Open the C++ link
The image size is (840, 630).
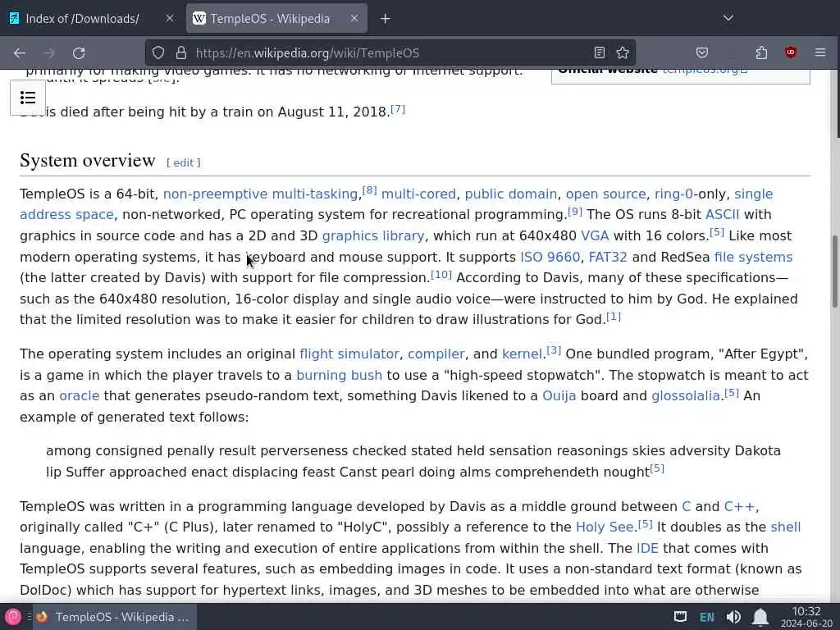pyautogui.click(x=739, y=507)
